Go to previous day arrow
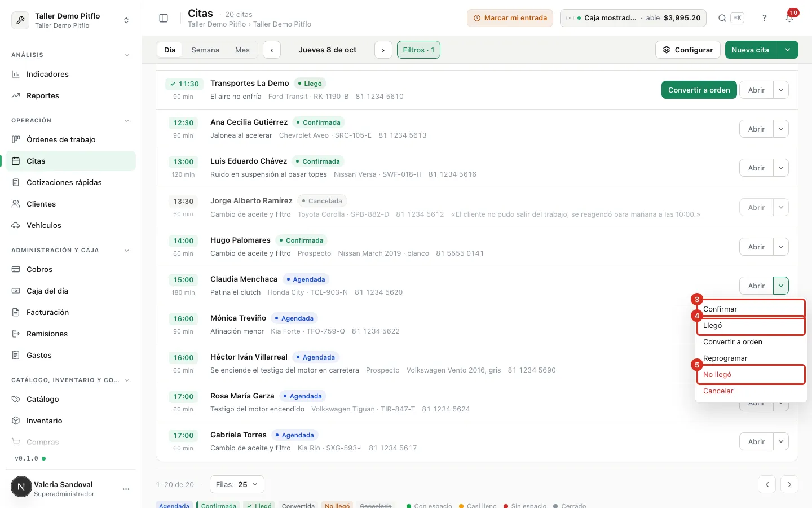Viewport: 812px width, 508px height. tap(272, 50)
